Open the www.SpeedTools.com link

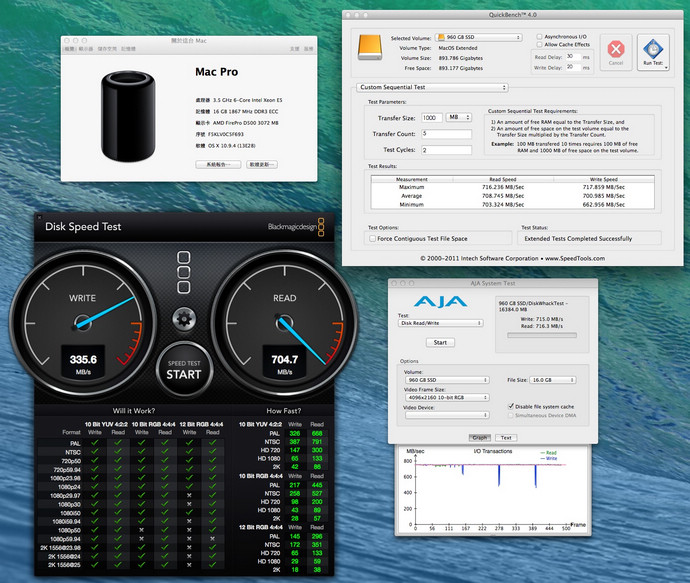point(575,258)
